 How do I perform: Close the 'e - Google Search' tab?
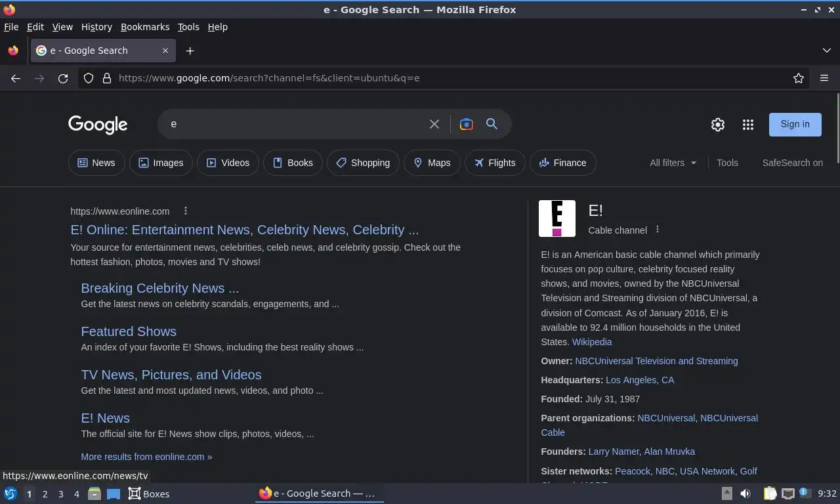click(x=165, y=51)
